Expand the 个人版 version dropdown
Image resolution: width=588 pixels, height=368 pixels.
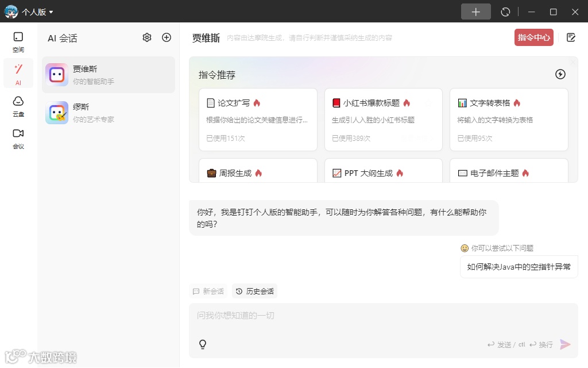[x=37, y=12]
